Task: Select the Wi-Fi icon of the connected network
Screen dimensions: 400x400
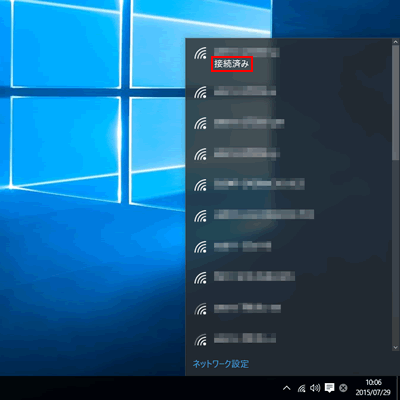Action: click(200, 53)
